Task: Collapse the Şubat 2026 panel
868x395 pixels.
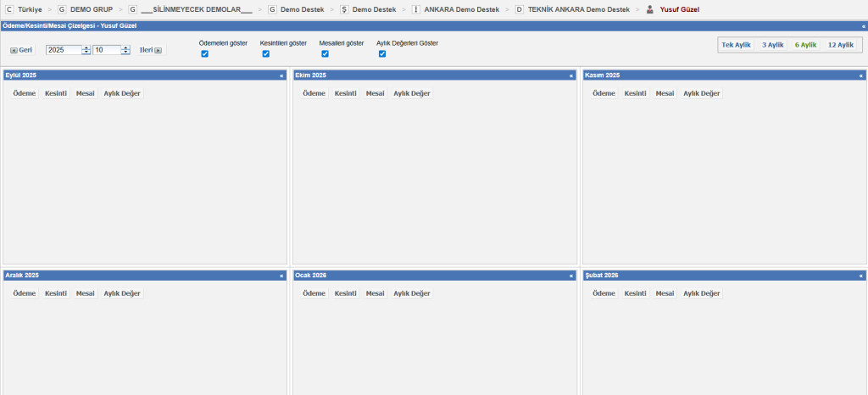Action: click(861, 275)
